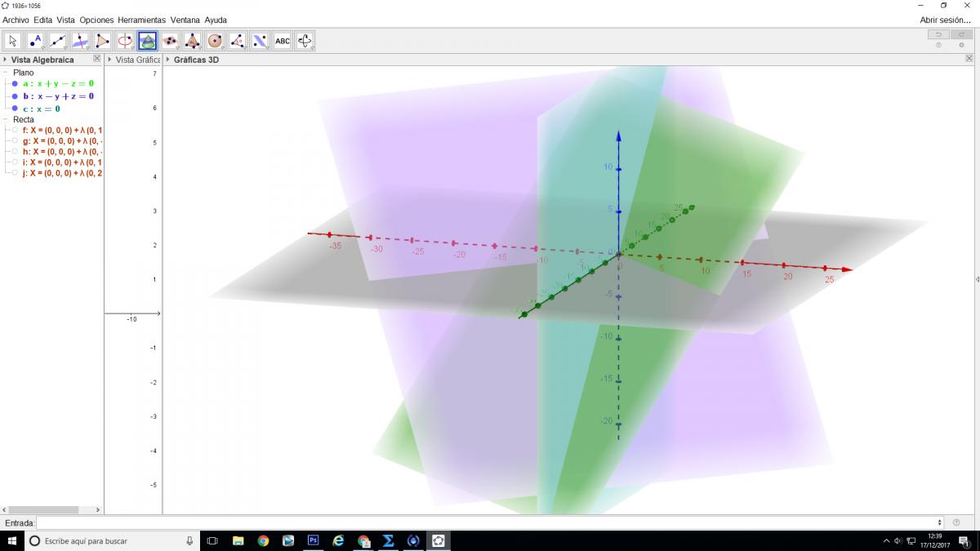Select the Polygon tool
The width and height of the screenshot is (980, 551).
pos(102,41)
